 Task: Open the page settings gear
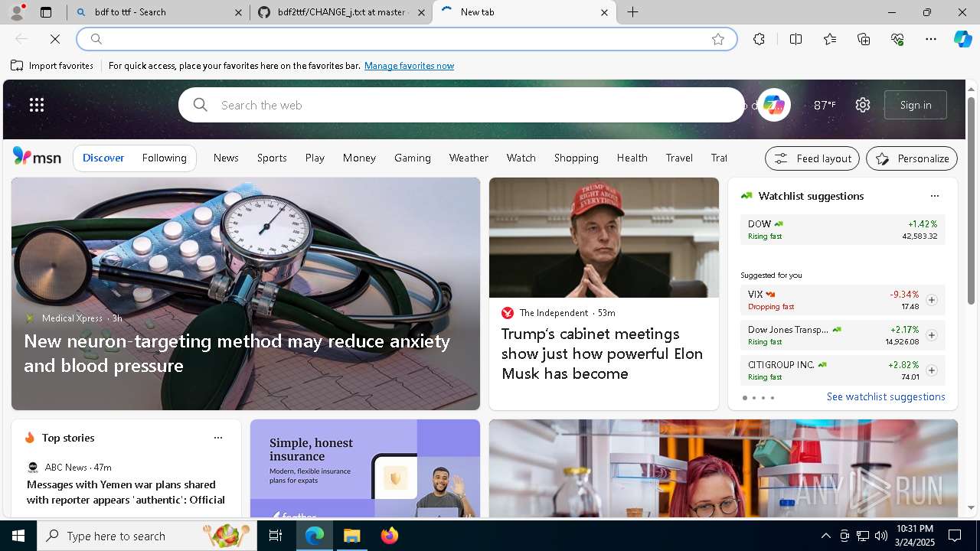863,105
